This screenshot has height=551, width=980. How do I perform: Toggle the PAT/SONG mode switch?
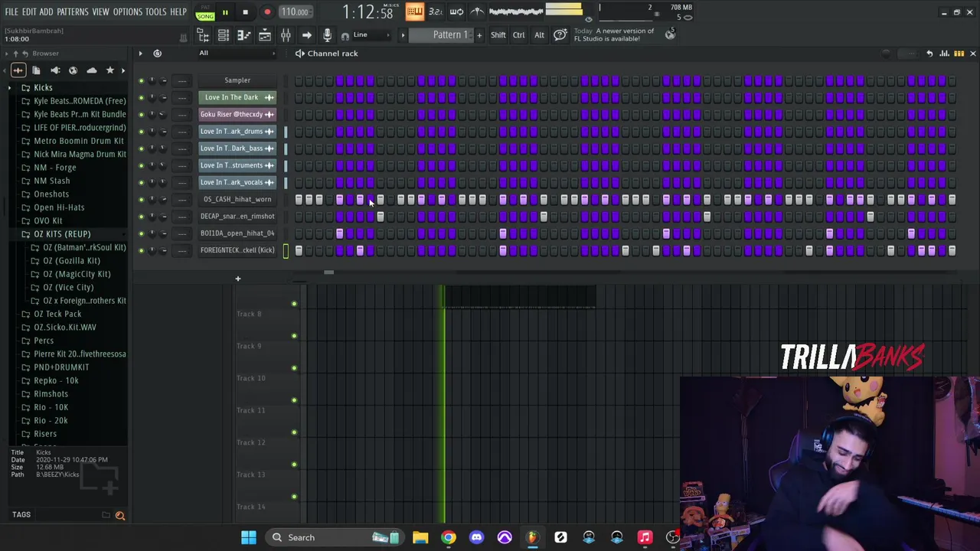tap(204, 11)
